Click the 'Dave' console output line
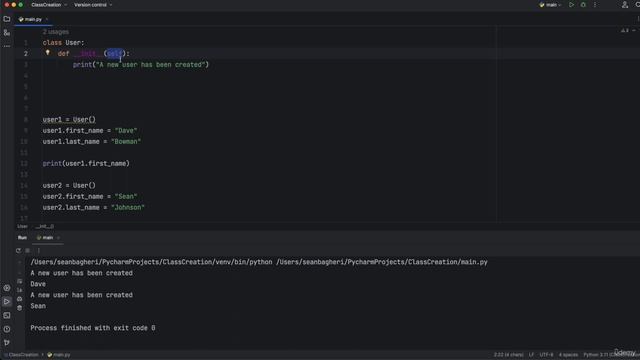 (38, 284)
